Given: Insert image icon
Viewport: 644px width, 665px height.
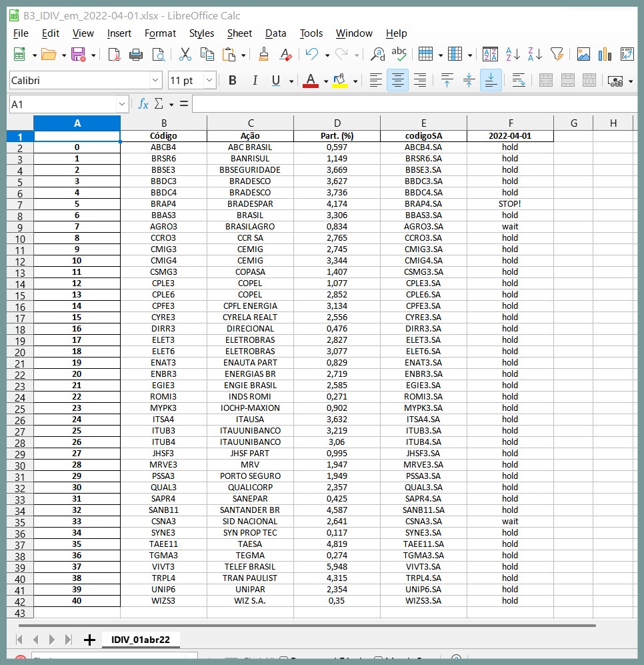Looking at the screenshot, I should point(583,54).
